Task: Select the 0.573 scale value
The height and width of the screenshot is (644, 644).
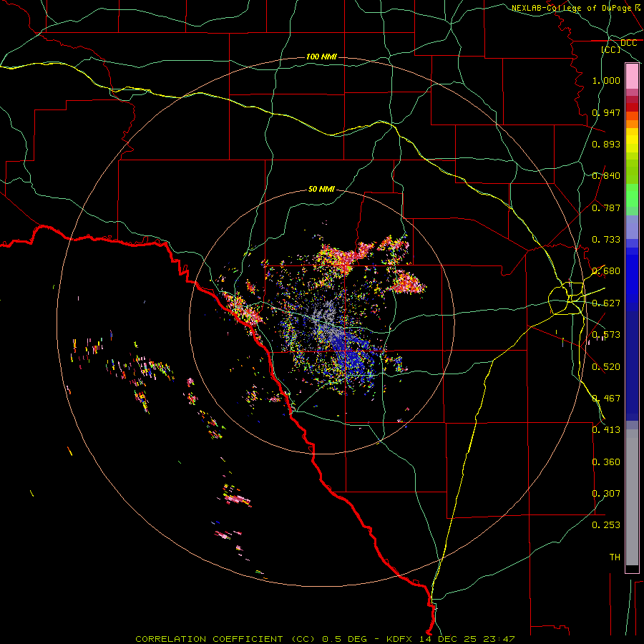Action: [606, 335]
